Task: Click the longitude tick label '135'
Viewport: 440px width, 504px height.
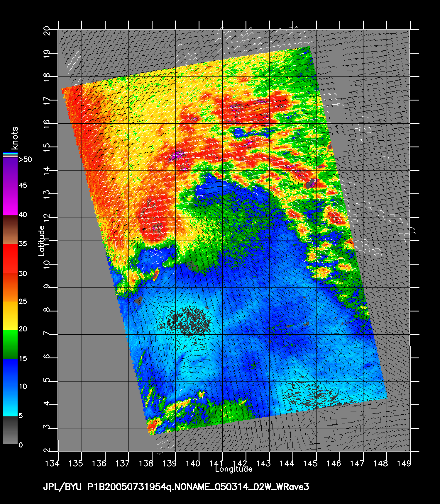Action: click(x=76, y=464)
